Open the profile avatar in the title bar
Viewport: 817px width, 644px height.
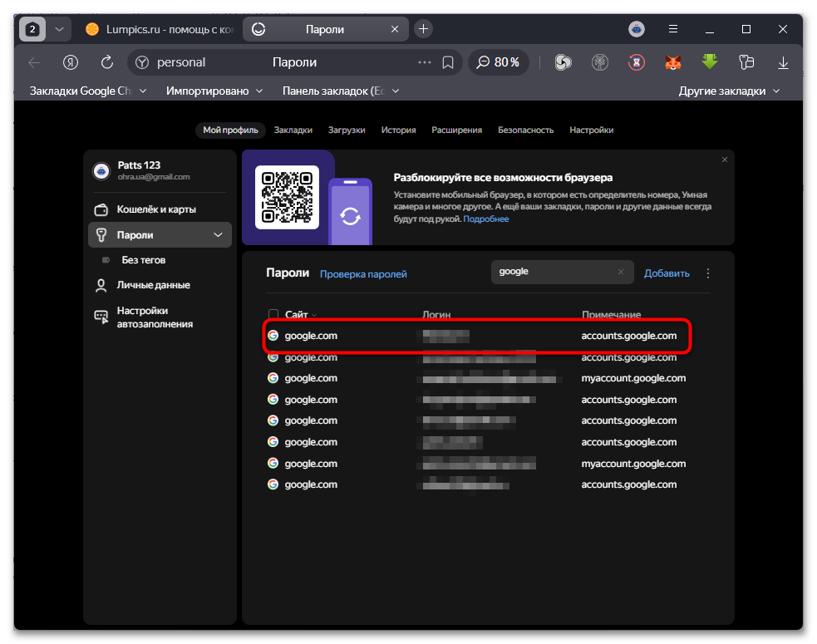[636, 29]
